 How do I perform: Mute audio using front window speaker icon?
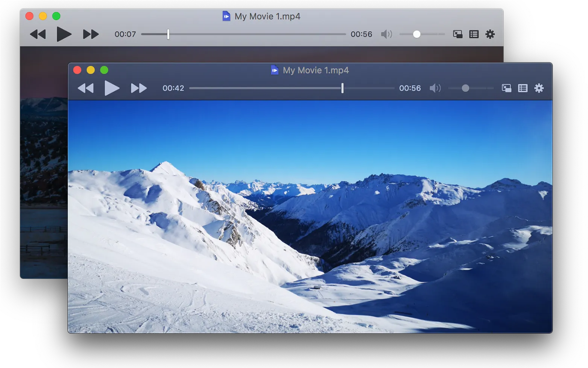tap(435, 88)
